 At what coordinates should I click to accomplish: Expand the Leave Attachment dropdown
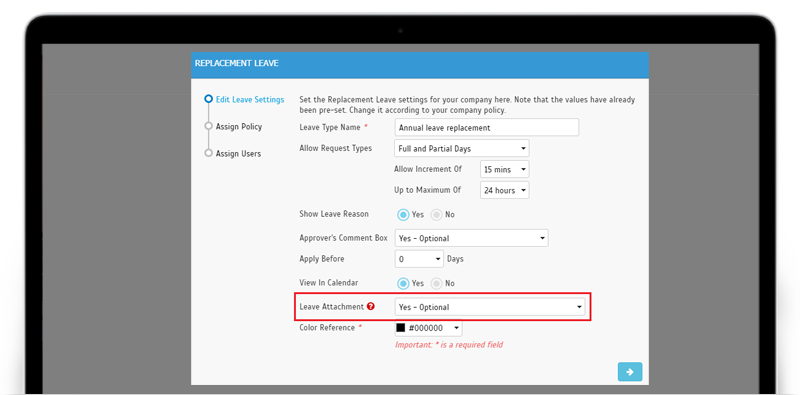pos(490,307)
